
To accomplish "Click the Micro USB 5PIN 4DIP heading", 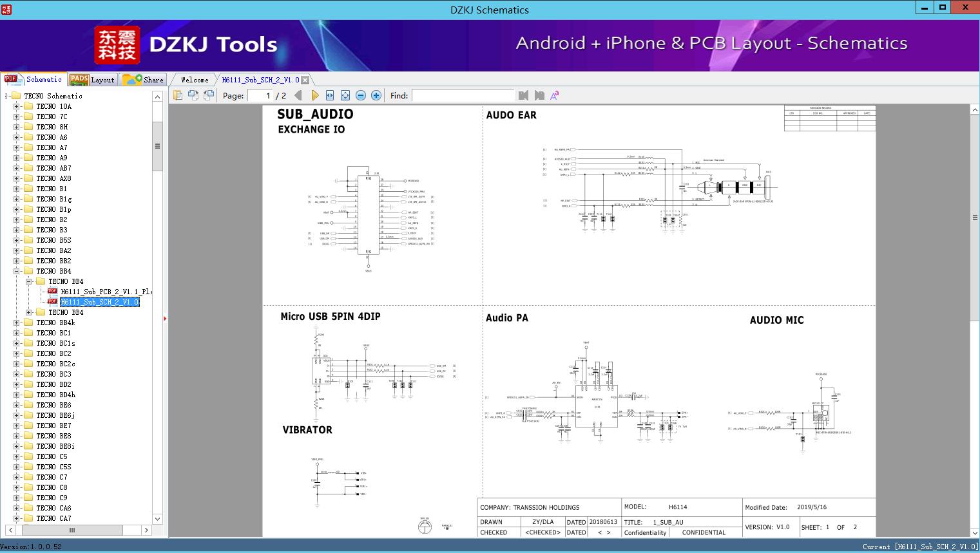I will [331, 316].
